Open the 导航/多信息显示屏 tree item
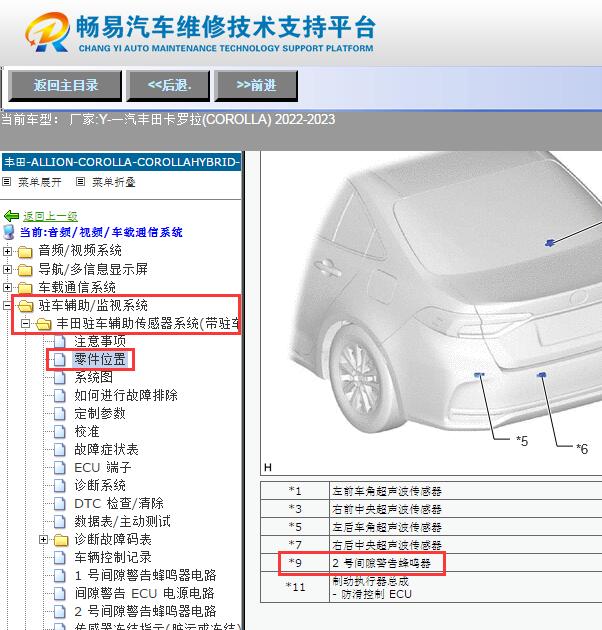The width and height of the screenshot is (602, 630). click(93, 269)
